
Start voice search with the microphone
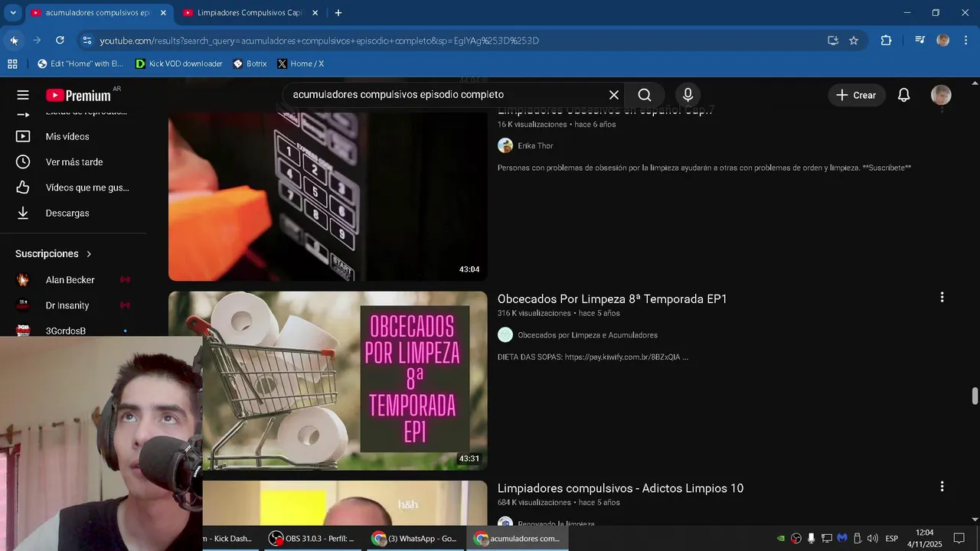point(688,95)
